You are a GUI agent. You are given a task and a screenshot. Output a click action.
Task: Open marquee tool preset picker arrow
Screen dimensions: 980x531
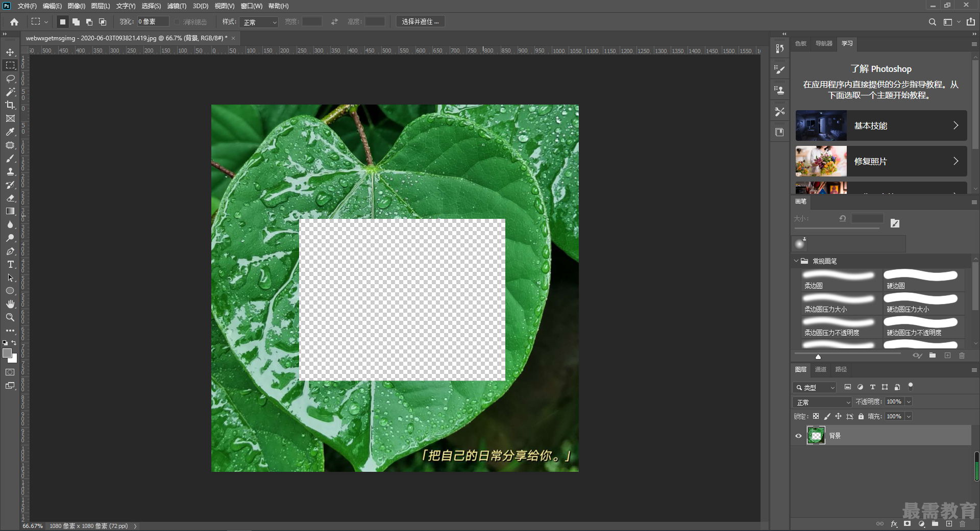point(46,22)
